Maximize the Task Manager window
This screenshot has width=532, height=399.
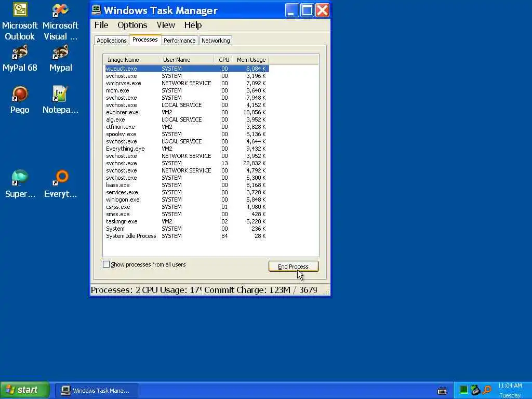click(307, 10)
